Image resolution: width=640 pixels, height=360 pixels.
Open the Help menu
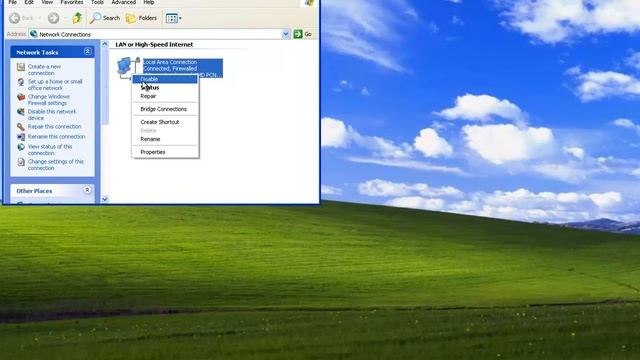point(149,2)
